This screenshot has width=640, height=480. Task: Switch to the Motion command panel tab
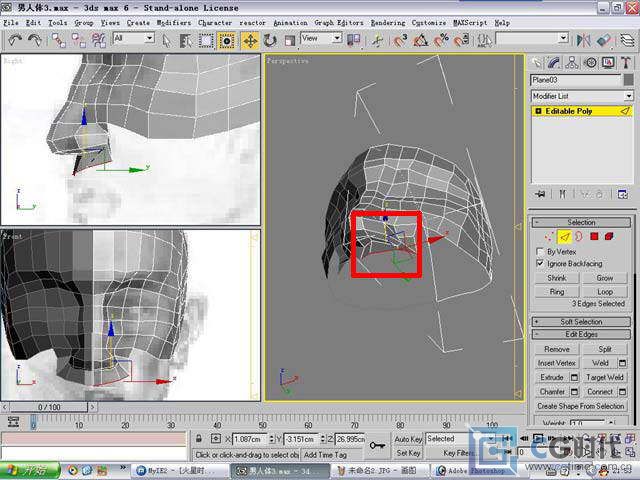[x=590, y=63]
